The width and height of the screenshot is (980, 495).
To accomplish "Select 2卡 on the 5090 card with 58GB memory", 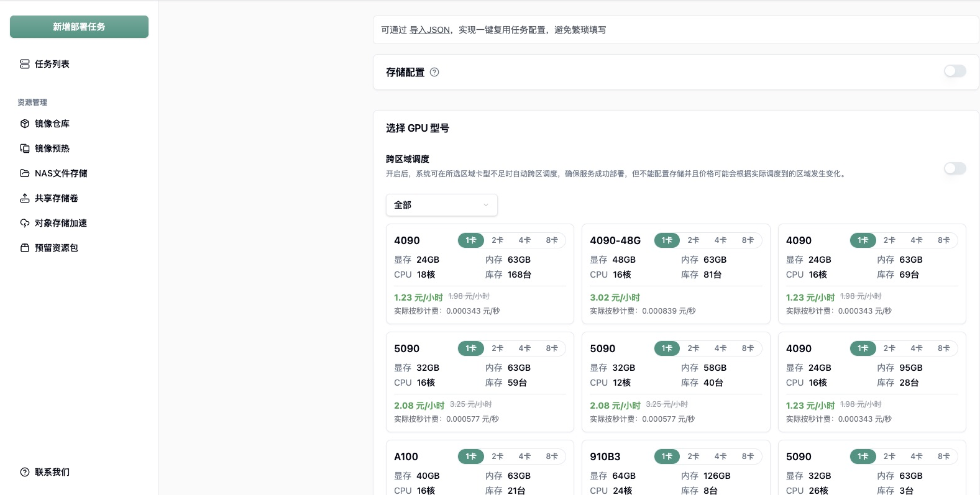I will pyautogui.click(x=694, y=348).
